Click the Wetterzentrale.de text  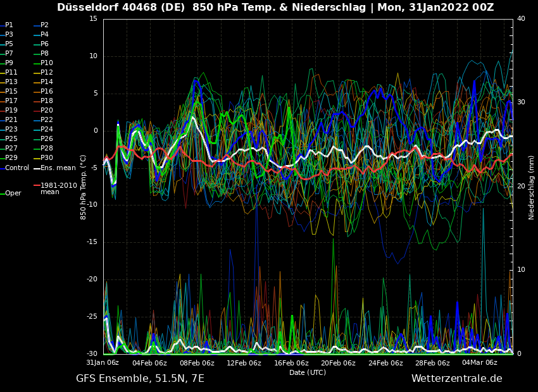(x=456, y=378)
